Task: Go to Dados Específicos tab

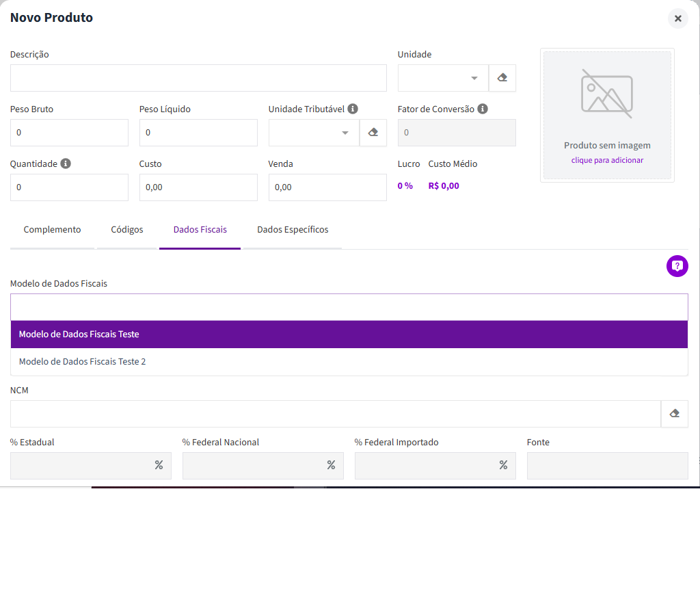Action: 293,230
